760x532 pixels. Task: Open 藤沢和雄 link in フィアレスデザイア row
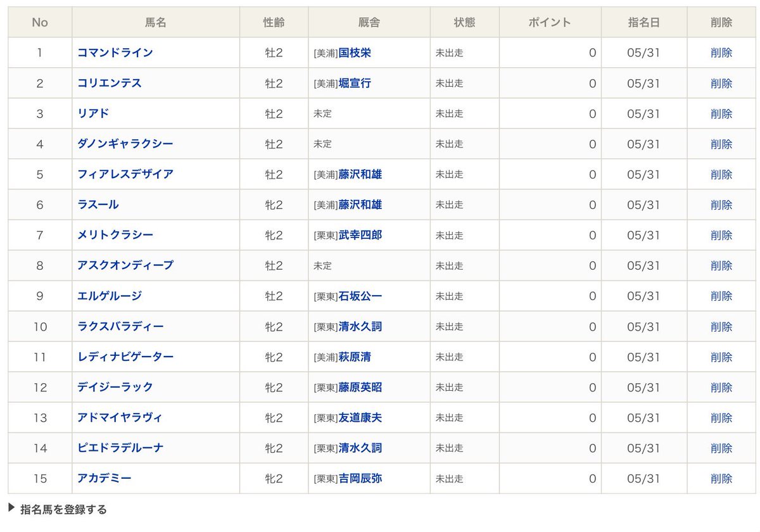(360, 174)
